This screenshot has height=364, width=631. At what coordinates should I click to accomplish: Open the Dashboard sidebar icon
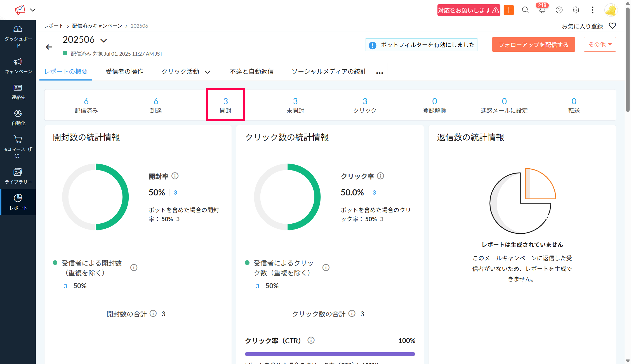tap(18, 29)
